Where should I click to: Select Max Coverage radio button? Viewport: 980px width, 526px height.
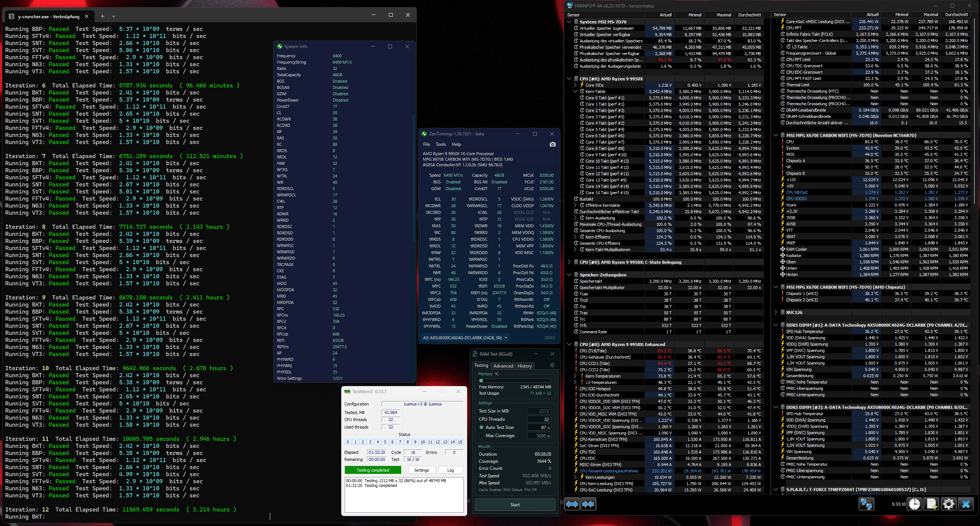(x=482, y=436)
